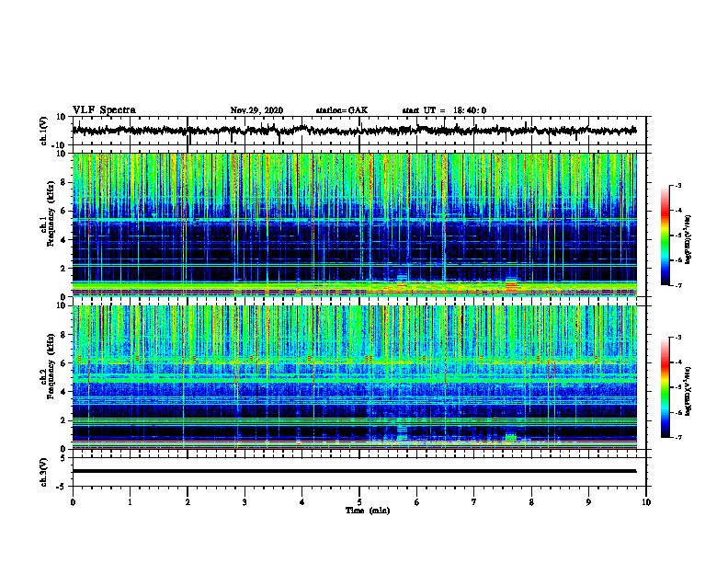This screenshot has height=563, width=728.
Task: Click the "station=GAK" header label
Action: pos(342,110)
